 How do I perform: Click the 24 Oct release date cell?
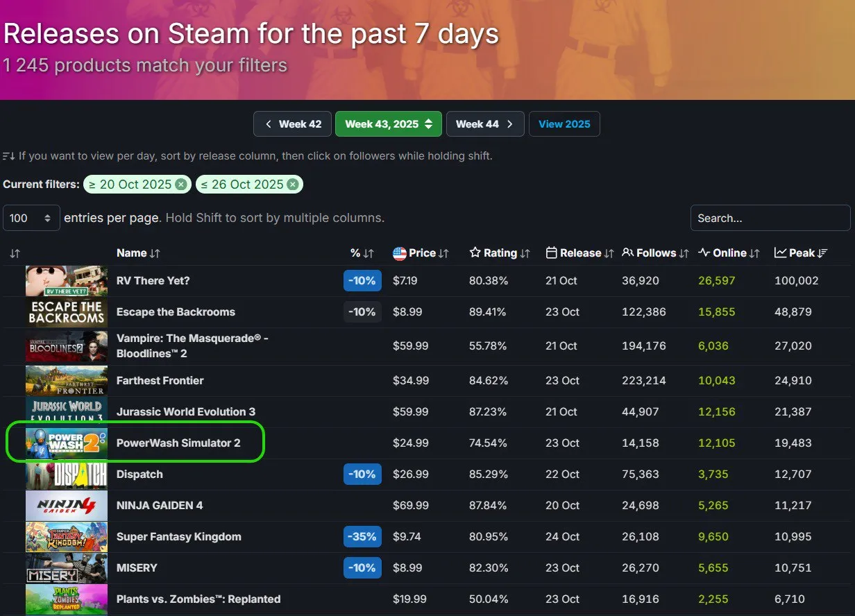coord(562,537)
